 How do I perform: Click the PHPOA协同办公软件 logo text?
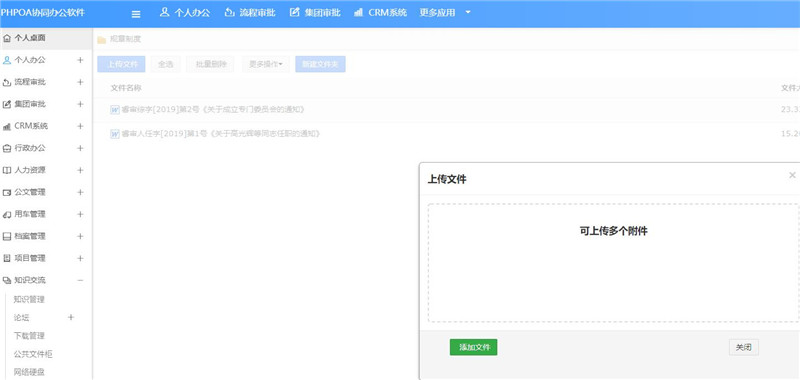tap(43, 12)
